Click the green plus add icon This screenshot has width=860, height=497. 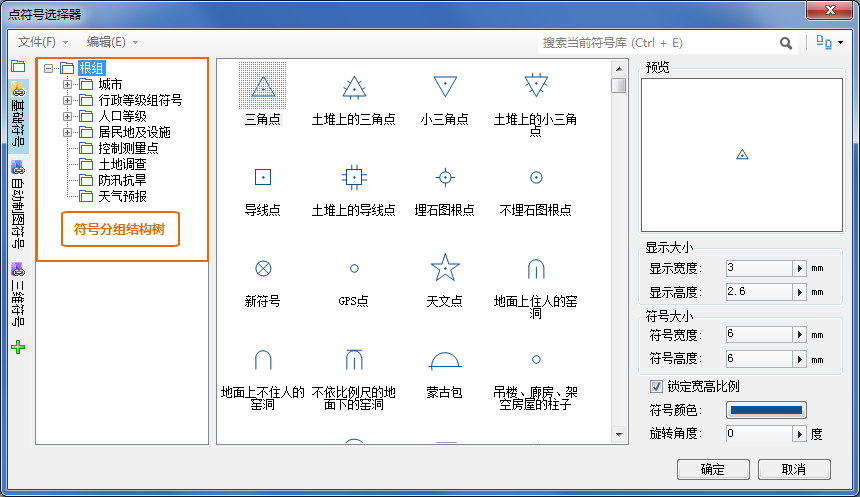tap(18, 347)
